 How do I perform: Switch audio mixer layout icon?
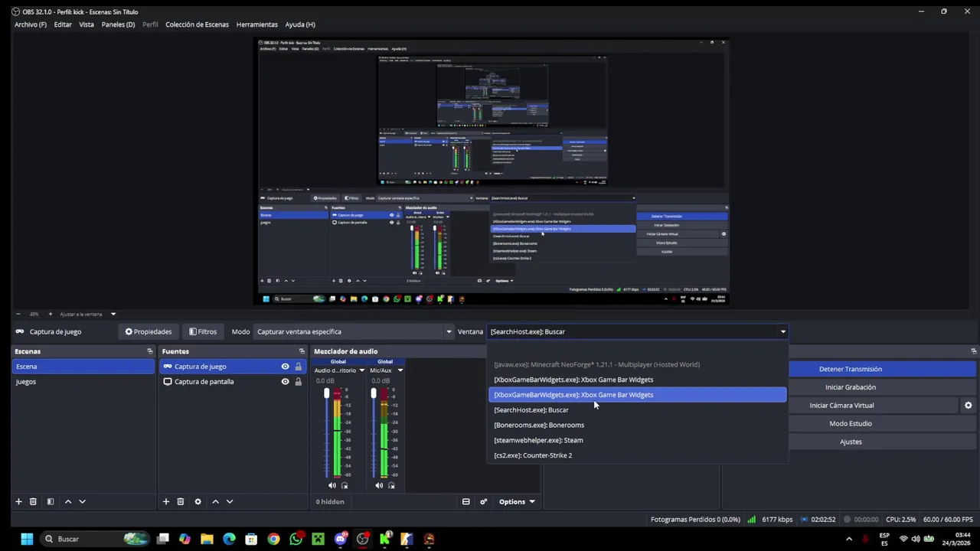coord(465,501)
